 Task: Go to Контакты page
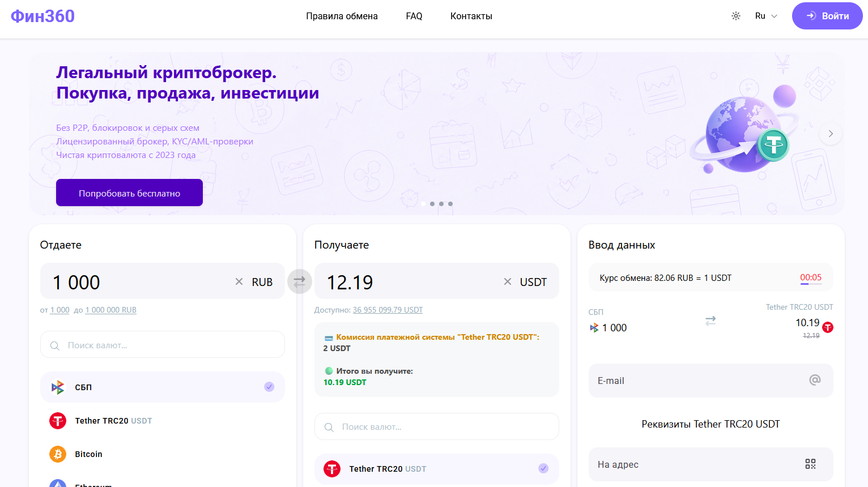tap(471, 16)
